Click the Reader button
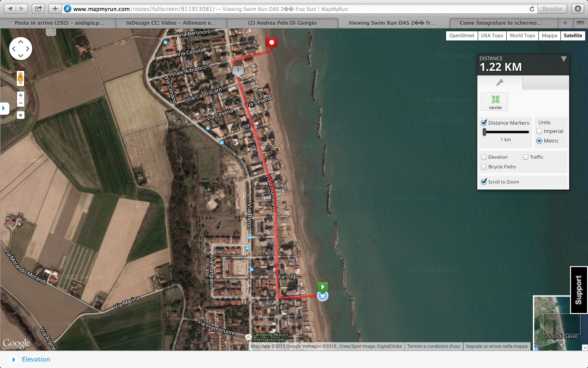588x368 pixels. (x=552, y=9)
